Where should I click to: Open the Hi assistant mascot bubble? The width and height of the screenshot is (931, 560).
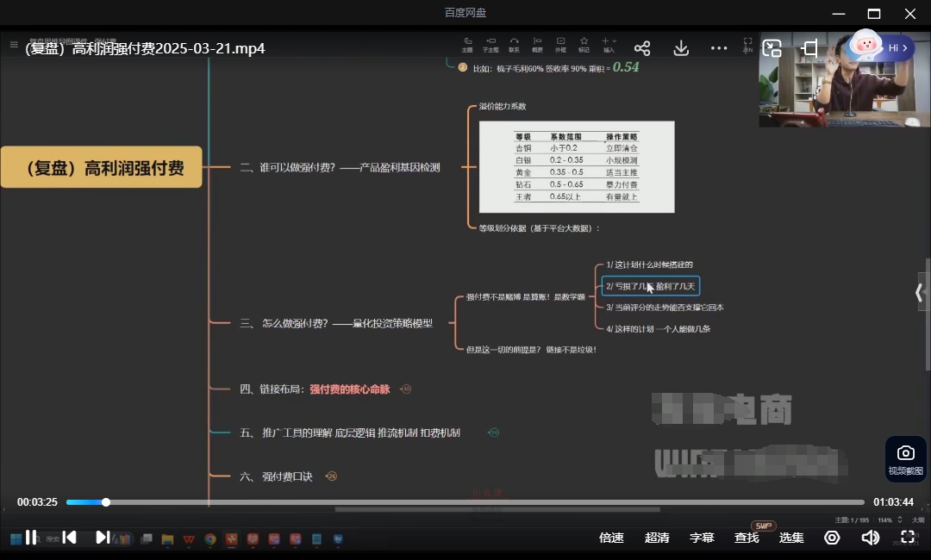pos(880,47)
